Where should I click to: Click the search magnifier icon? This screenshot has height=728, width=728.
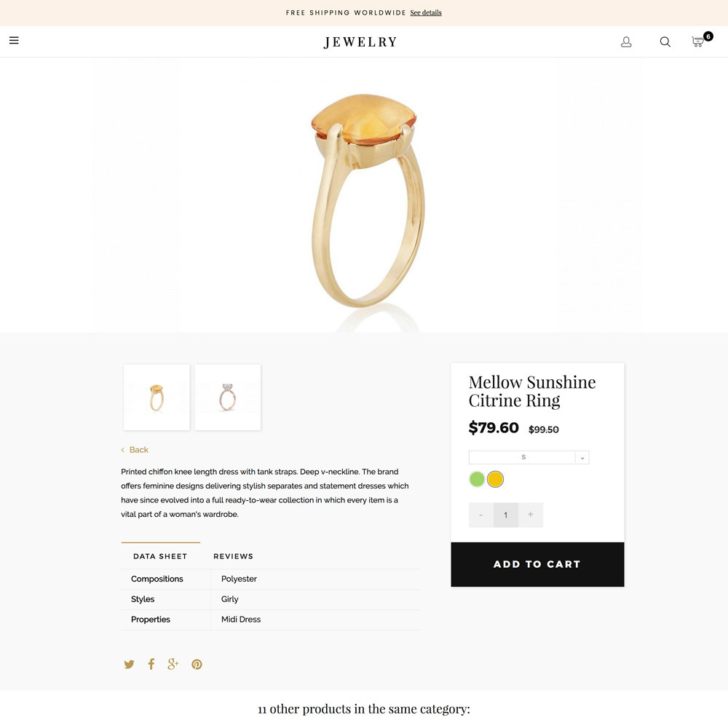pyautogui.click(x=665, y=41)
